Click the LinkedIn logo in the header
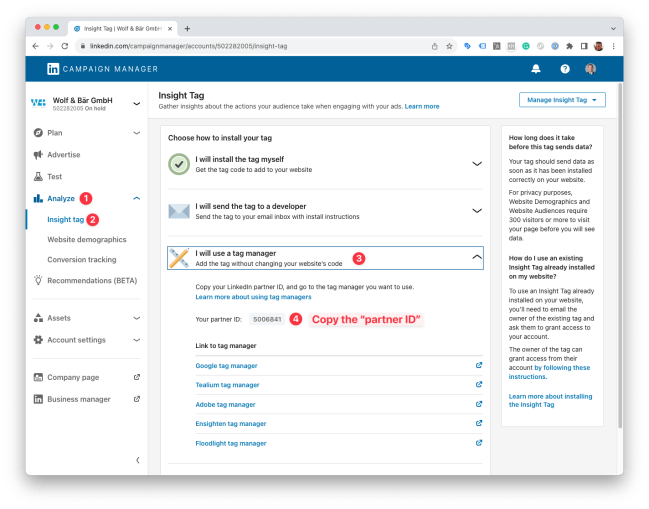The width and height of the screenshot is (649, 509). coord(53,69)
